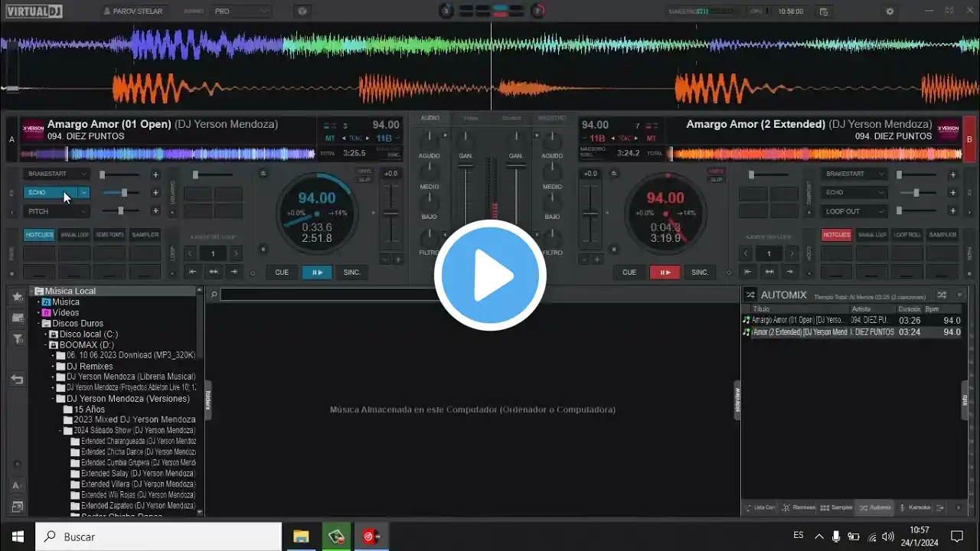Click the Automix shuffle icon
The height and width of the screenshot is (551, 980).
942,295
